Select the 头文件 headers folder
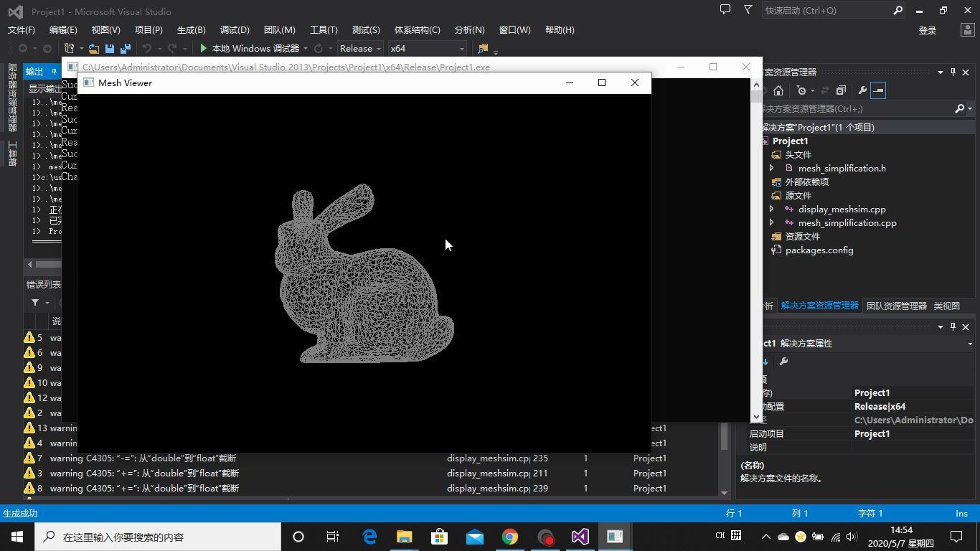The height and width of the screenshot is (551, 980). pos(798,155)
